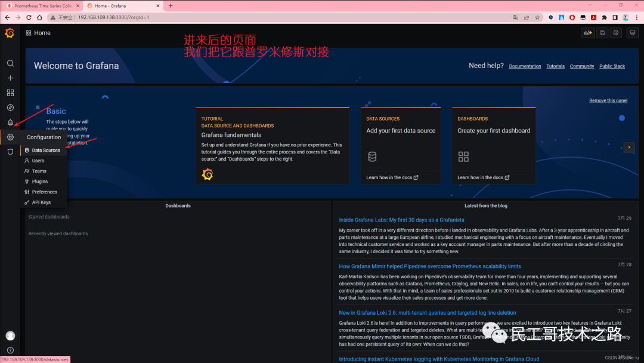Open blog post New in Grafana Loki 2.6
Viewport: 644px width, 363px height.
[x=427, y=313]
